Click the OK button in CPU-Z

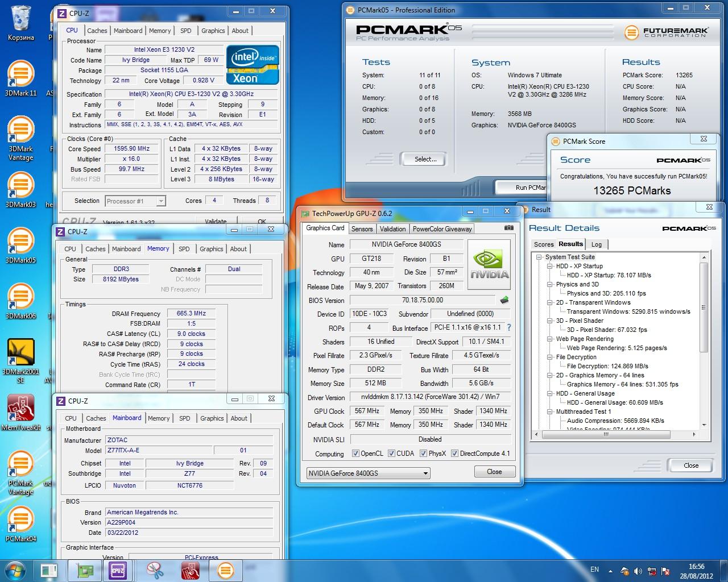pos(262,222)
